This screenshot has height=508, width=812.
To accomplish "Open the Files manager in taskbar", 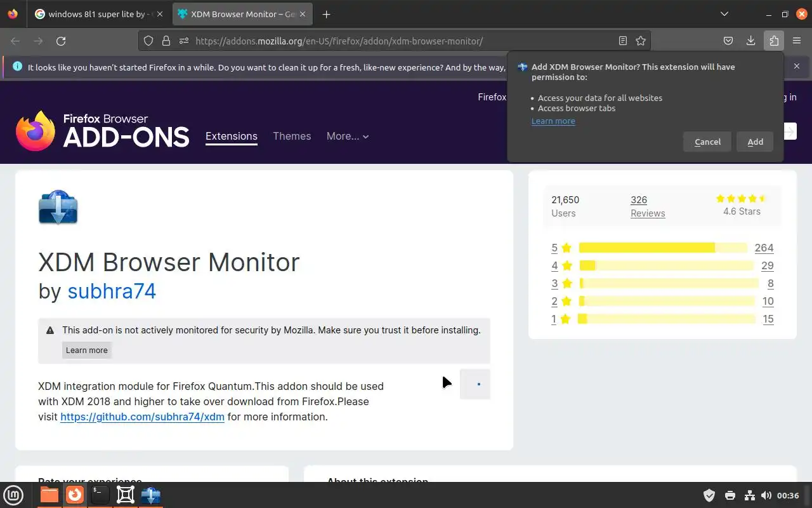I will click(49, 495).
